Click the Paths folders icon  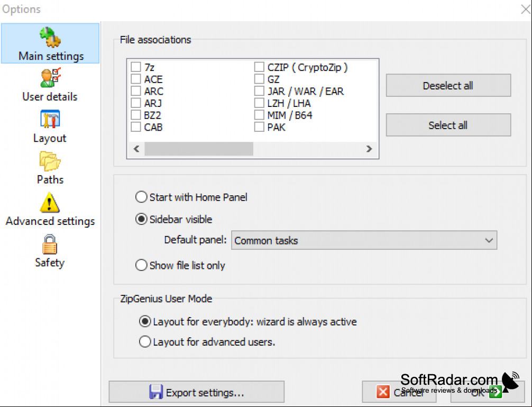[50, 161]
